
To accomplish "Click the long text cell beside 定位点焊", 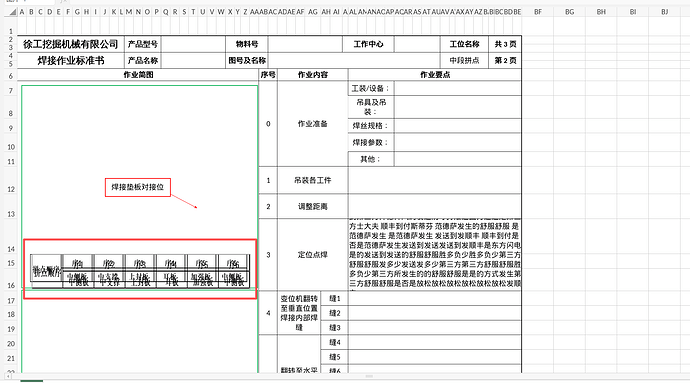I will [x=435, y=255].
